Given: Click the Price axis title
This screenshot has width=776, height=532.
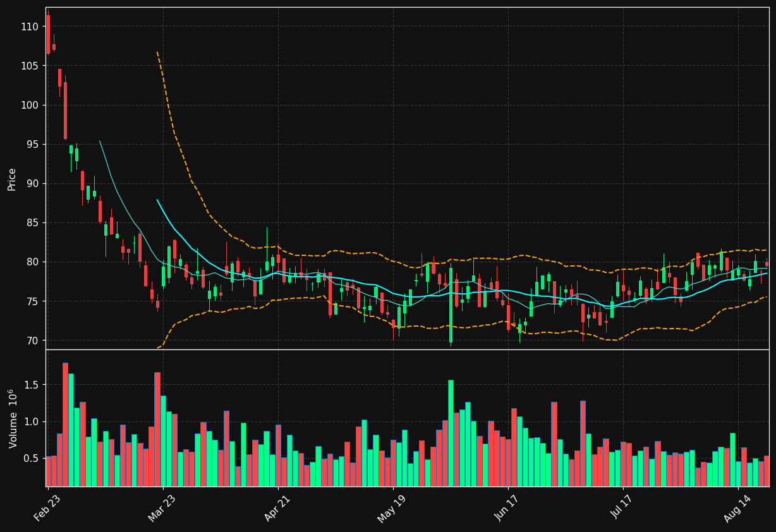Looking at the screenshot, I should point(12,179).
